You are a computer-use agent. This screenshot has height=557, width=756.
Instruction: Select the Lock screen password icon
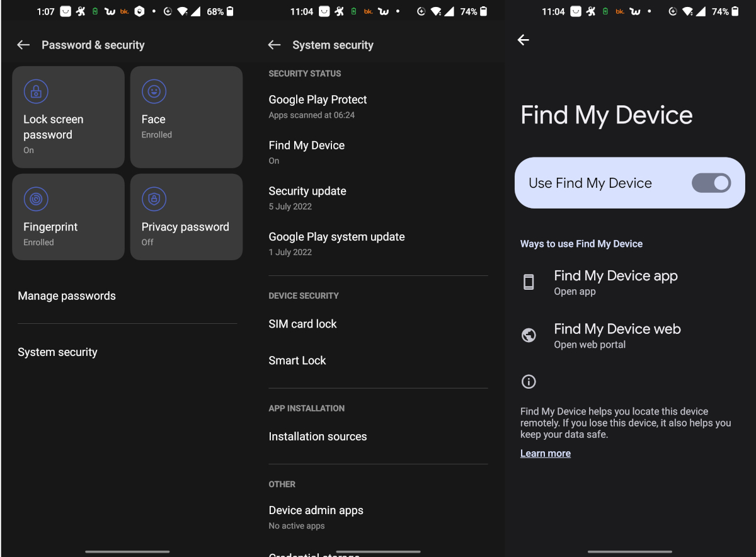(x=36, y=91)
